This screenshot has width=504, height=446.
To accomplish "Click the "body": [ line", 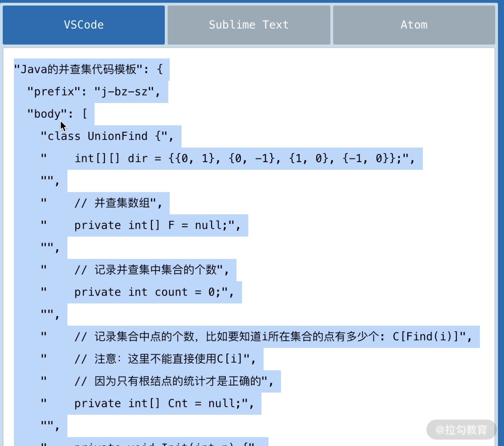I will (x=57, y=114).
